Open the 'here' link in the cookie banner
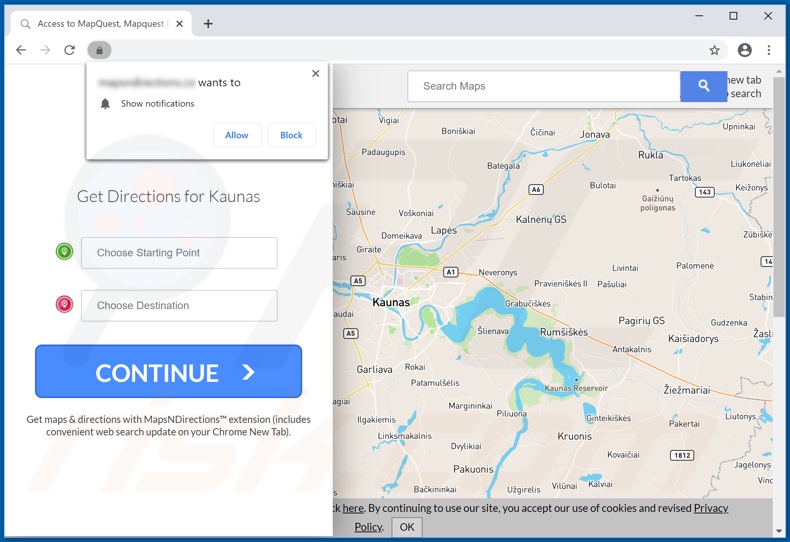790x542 pixels. (x=353, y=508)
